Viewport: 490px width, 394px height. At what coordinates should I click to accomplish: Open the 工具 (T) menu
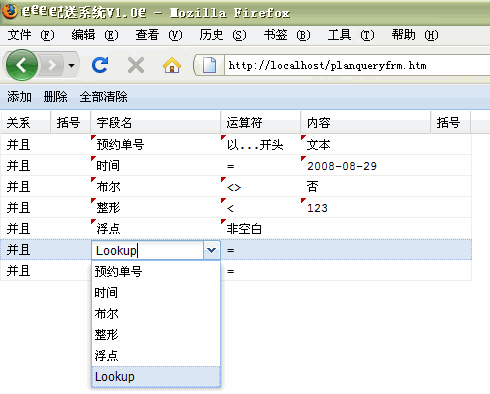click(351, 35)
